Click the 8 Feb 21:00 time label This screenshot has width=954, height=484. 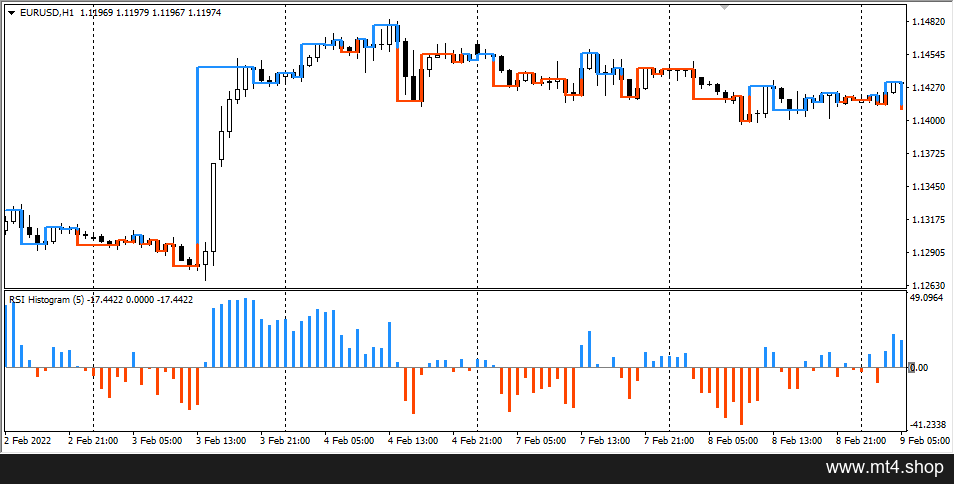point(862,441)
